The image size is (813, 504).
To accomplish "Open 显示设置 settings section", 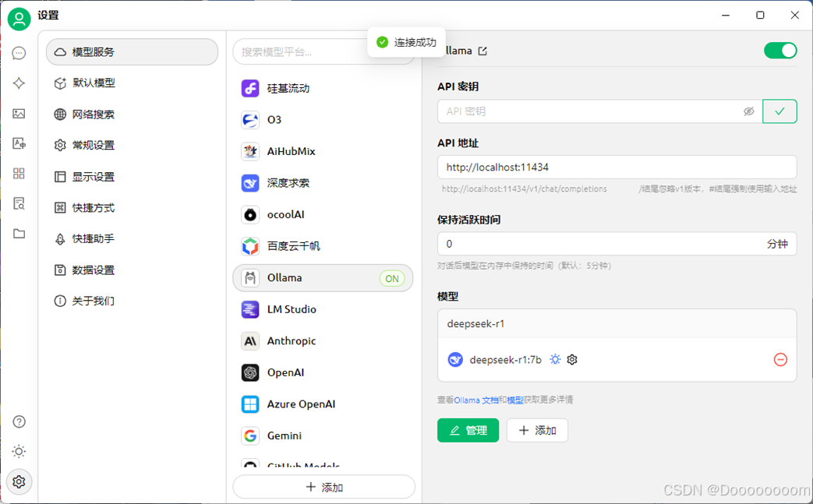I will tap(133, 177).
